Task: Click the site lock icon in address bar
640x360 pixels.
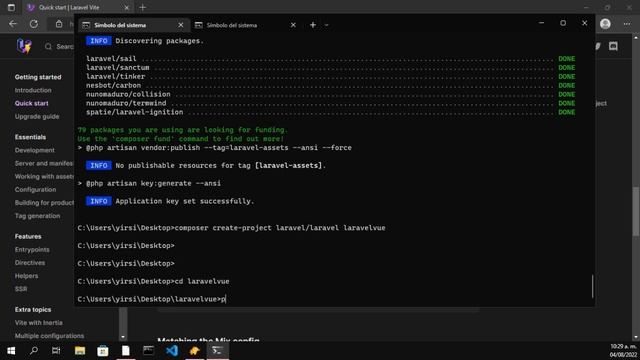Action: point(59,24)
